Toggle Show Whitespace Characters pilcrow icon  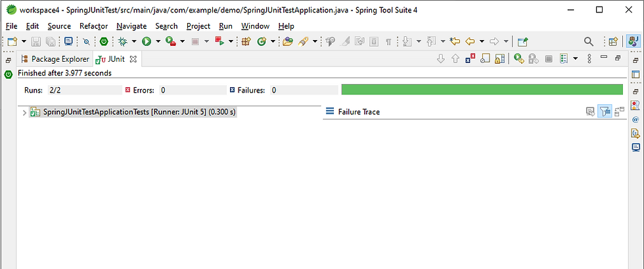coord(388,41)
